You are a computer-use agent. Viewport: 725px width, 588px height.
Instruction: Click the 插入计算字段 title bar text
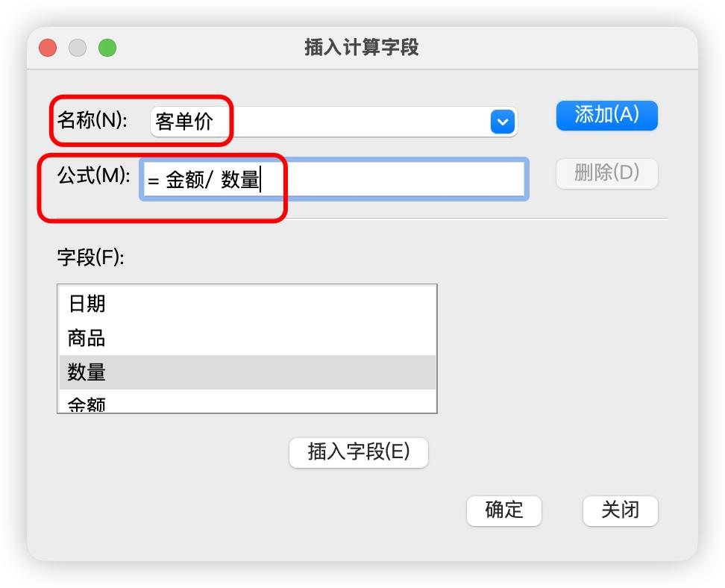tap(362, 48)
